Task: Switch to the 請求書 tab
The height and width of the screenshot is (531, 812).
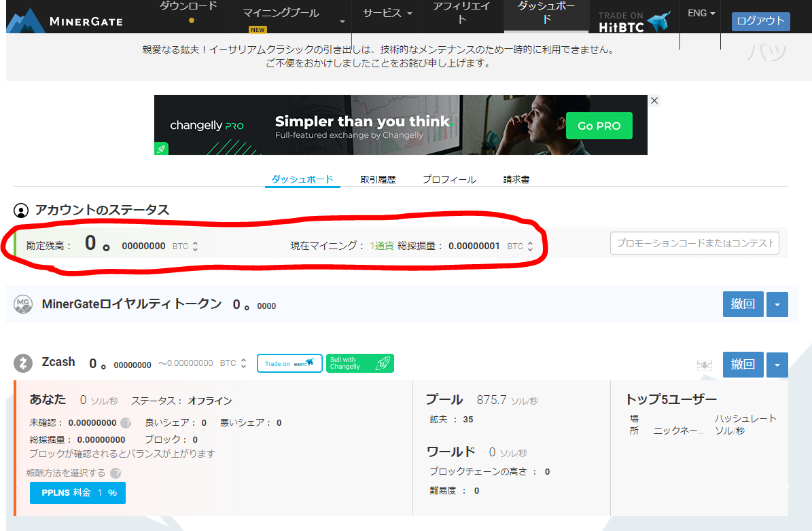Action: (516, 179)
